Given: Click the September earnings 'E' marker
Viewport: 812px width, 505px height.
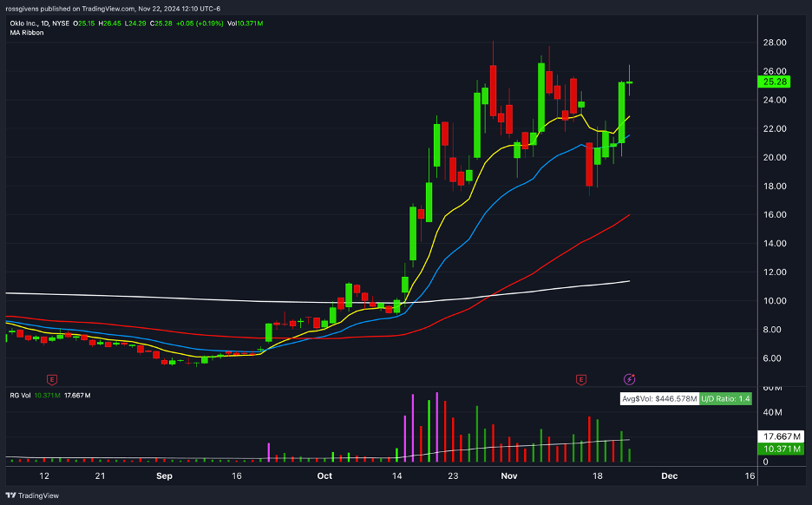Looking at the screenshot, I should click(x=52, y=380).
